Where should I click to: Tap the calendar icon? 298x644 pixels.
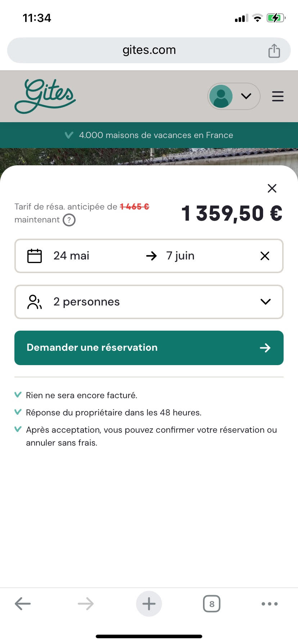coord(35,256)
